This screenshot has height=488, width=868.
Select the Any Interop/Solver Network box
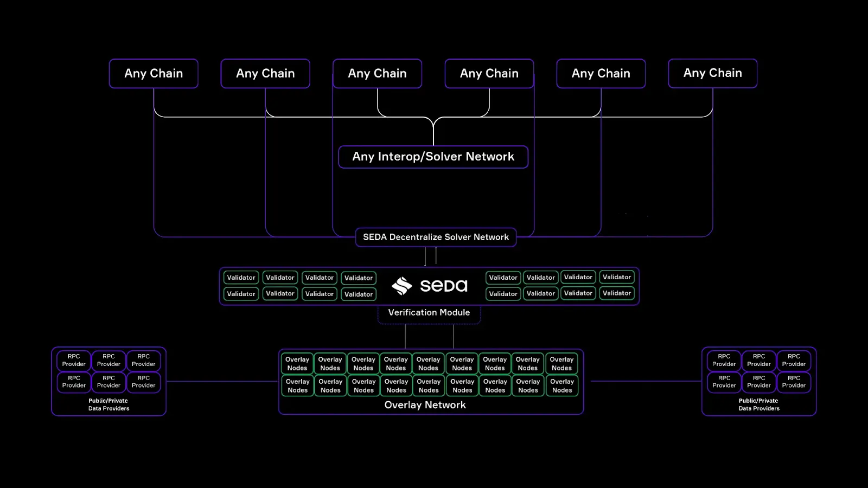(x=433, y=157)
